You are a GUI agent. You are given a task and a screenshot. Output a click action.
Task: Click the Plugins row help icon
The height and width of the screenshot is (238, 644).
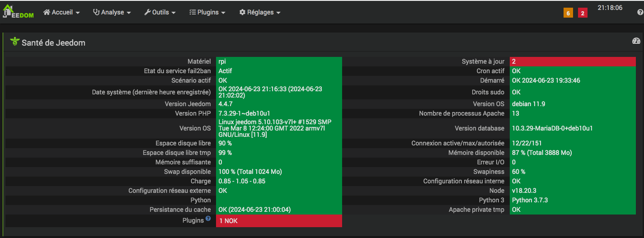point(208,219)
